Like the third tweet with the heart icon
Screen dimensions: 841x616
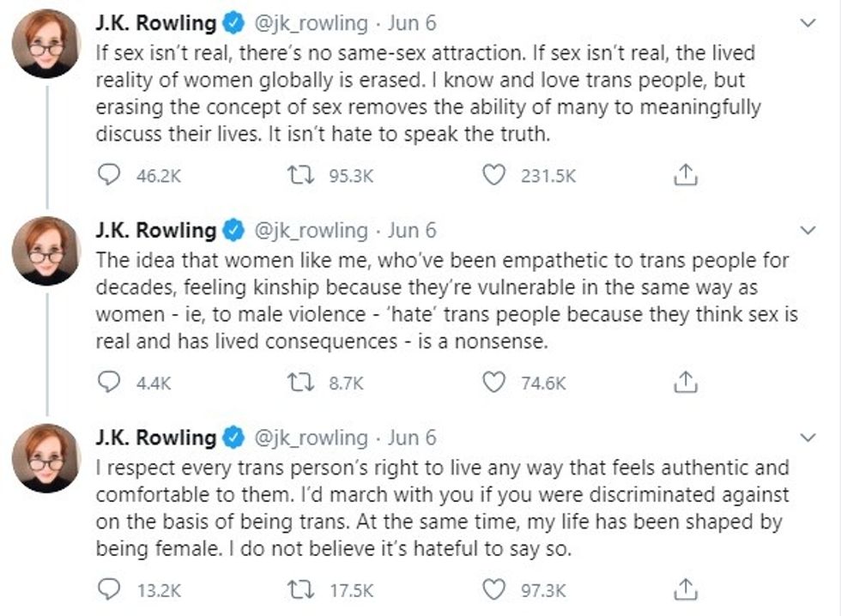pos(493,588)
